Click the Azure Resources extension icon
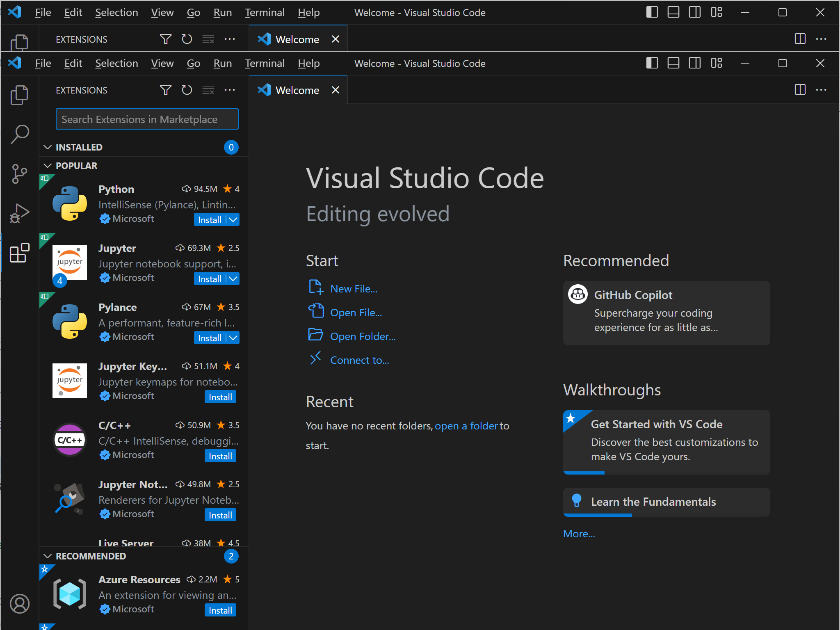 pos(70,594)
